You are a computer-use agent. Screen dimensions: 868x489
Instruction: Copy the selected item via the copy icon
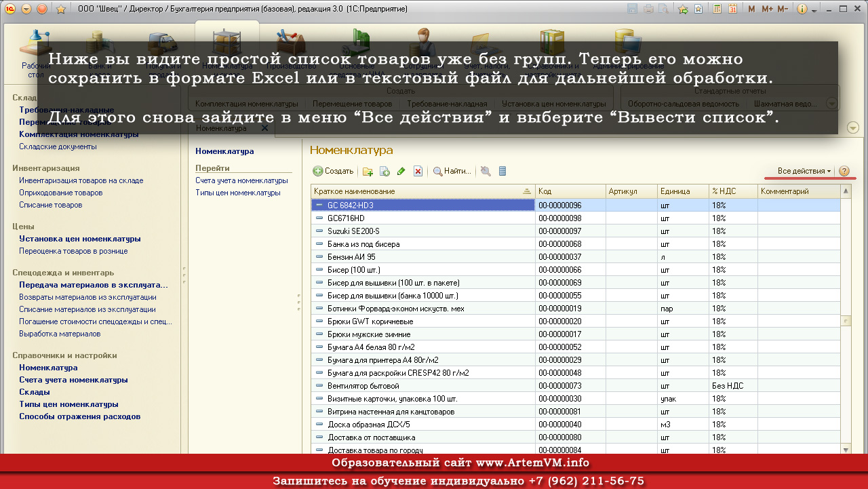click(x=384, y=171)
